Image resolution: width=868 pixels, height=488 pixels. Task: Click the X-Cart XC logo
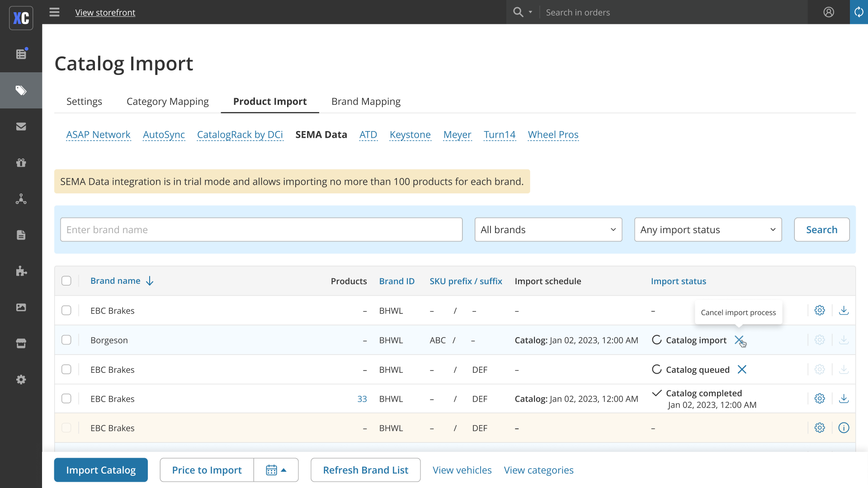point(21,18)
